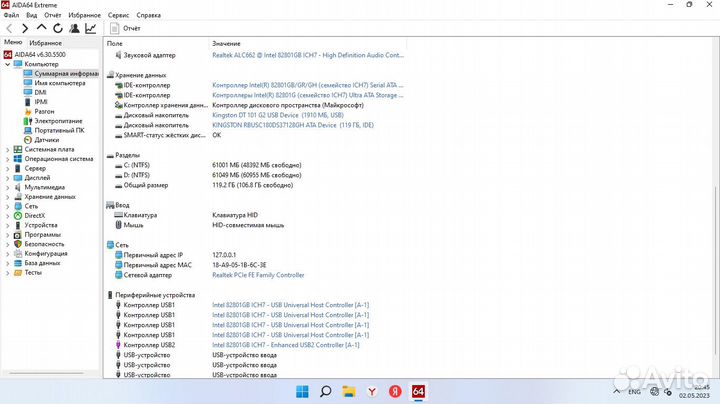
Task: Click the Тесты tree icon
Action: point(17,273)
